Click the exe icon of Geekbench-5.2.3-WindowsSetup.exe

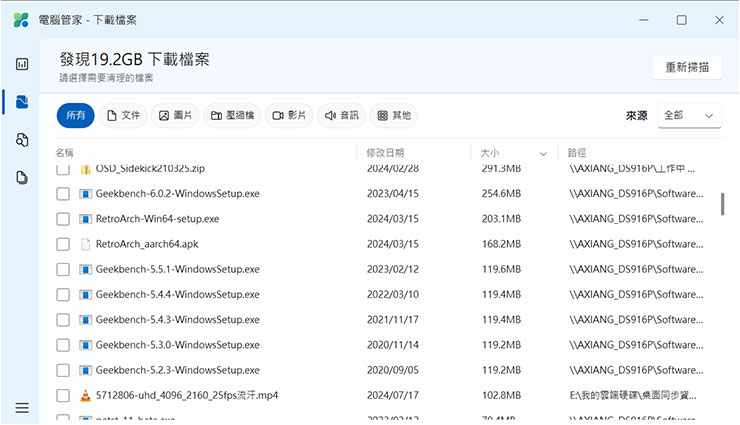coord(85,370)
